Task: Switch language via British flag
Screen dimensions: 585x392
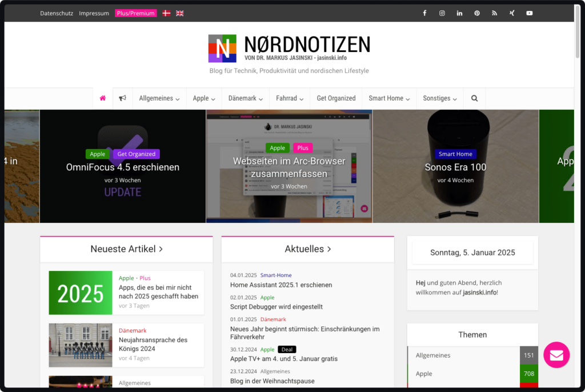Action: point(180,13)
